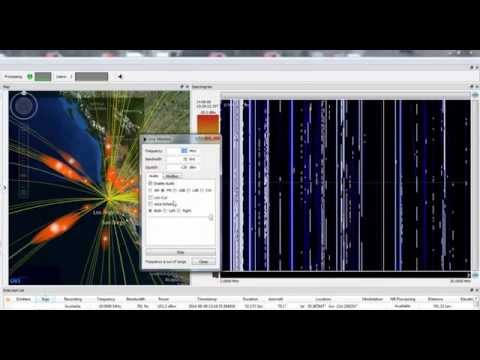Switch to the Audio tab in dialog
The width and height of the screenshot is (480, 360).
point(154,176)
